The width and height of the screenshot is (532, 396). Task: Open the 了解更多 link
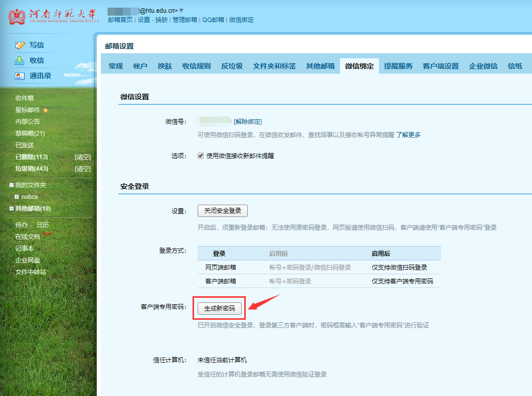(408, 135)
